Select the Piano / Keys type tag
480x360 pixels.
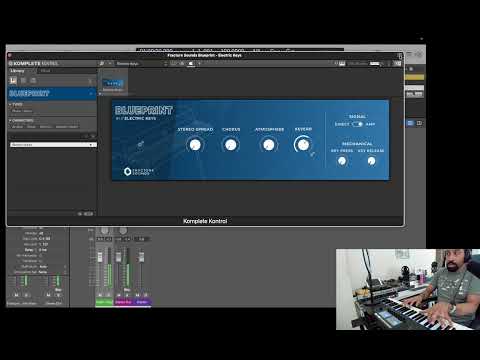coord(22,111)
